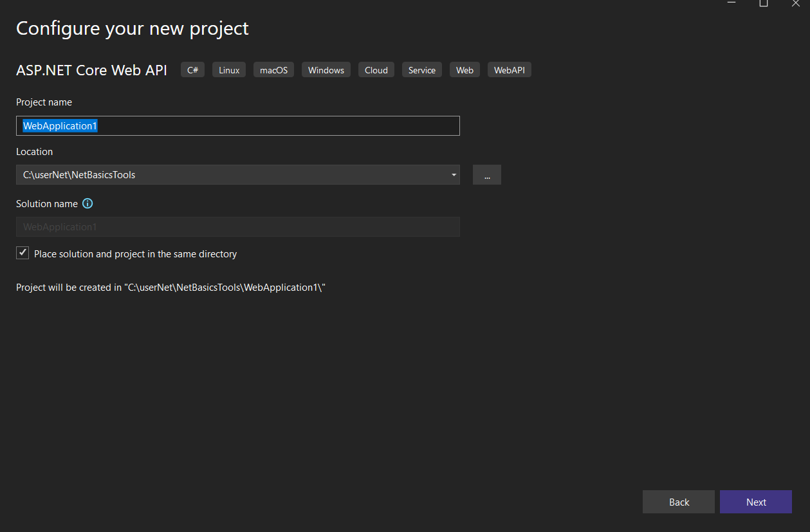Image resolution: width=810 pixels, height=532 pixels.
Task: Click the Location path text box
Action: pyautogui.click(x=232, y=175)
